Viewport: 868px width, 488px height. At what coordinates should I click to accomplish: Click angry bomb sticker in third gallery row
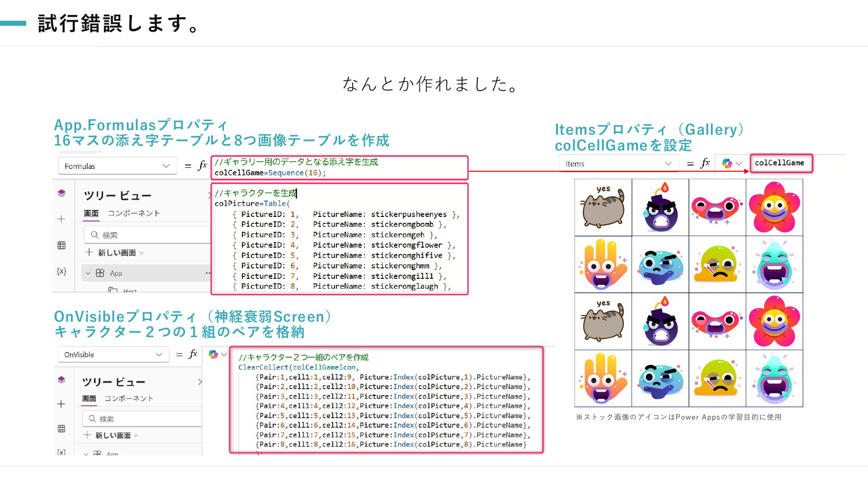[660, 321]
